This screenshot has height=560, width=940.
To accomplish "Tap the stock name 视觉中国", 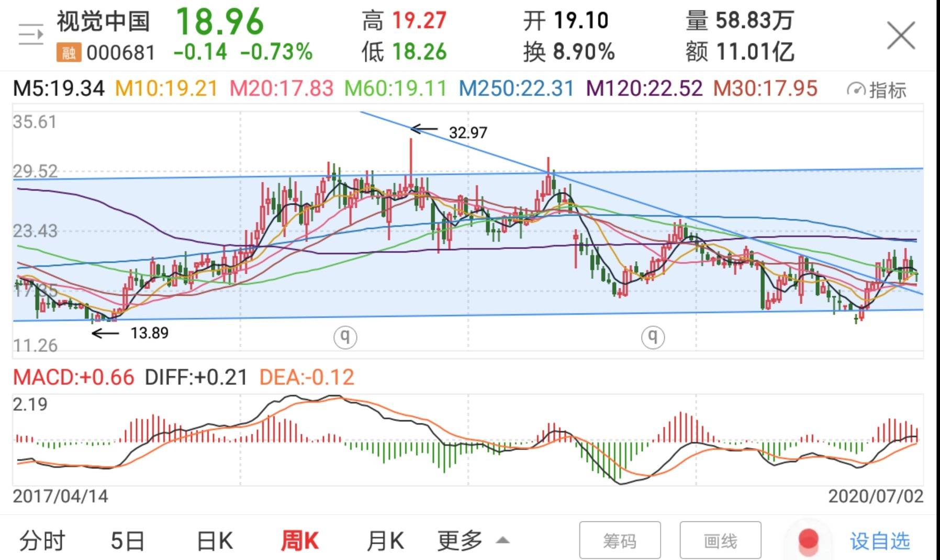I will 104,21.
